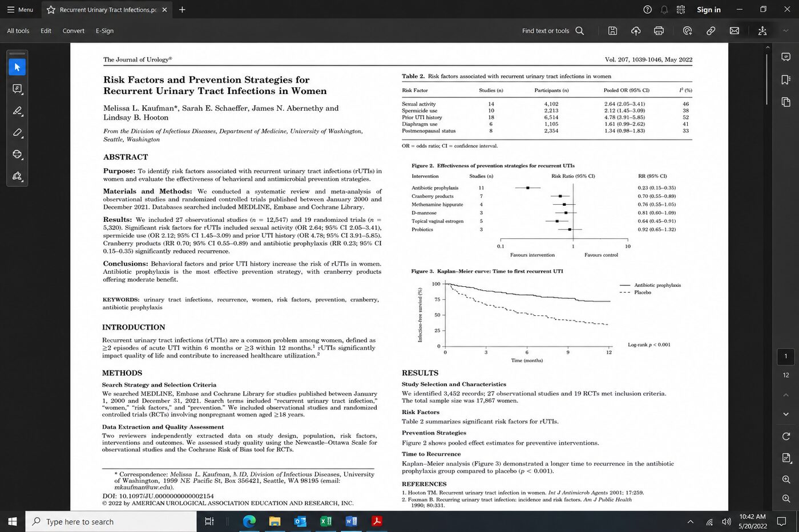Close the Recurrent Urinary Tract Infections tab
This screenshot has width=799, height=532.
164,10
